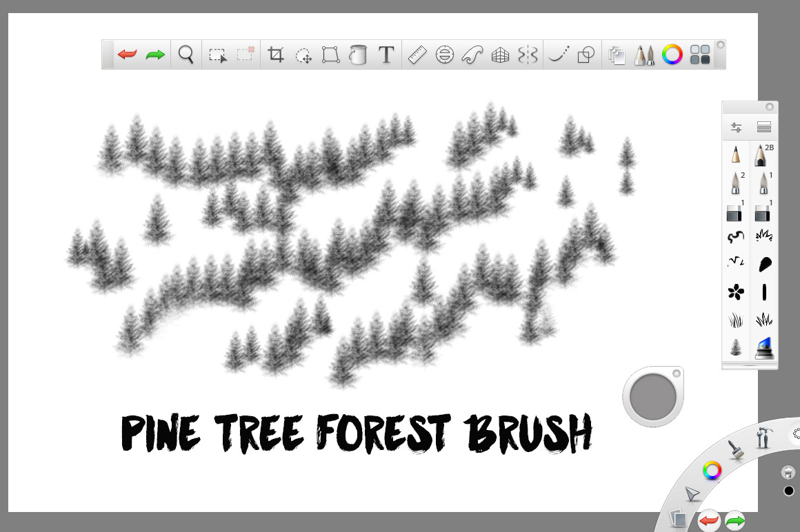The image size is (800, 532).
Task: Open the color wheel menu in lagoon
Action: [712, 471]
